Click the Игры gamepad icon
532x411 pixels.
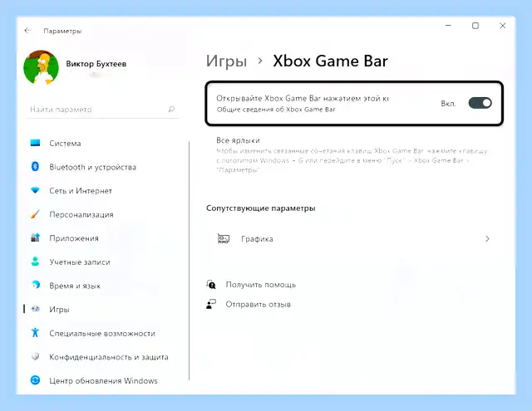35,309
